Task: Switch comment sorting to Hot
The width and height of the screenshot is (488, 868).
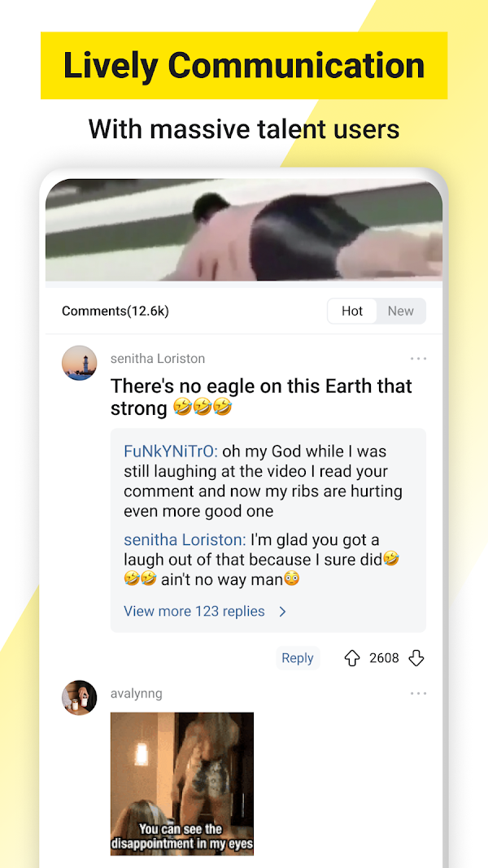Action: [x=352, y=311]
